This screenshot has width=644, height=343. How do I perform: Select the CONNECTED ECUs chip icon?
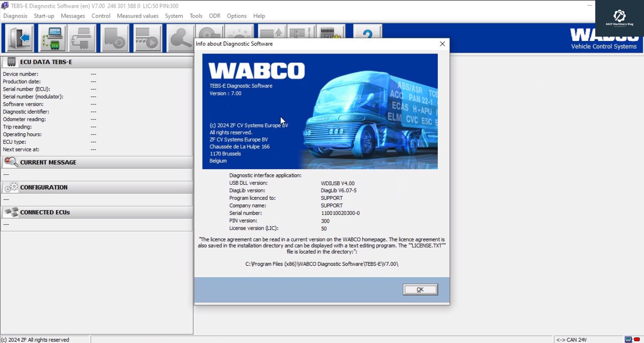[x=11, y=212]
